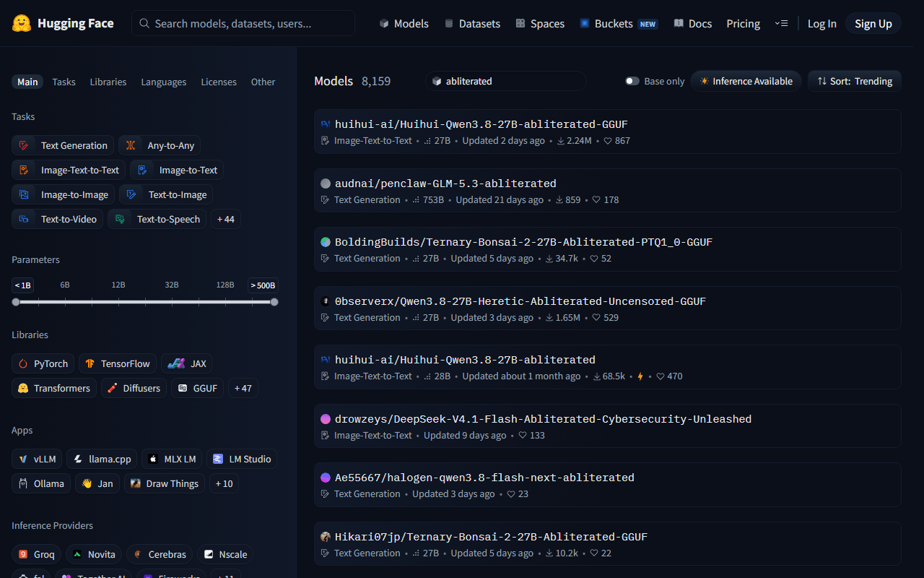The height and width of the screenshot is (578, 924).
Task: Switch to the Other filter tab
Action: (x=263, y=82)
